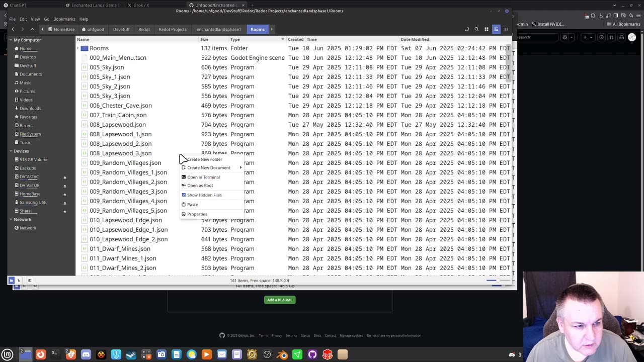
Task: Switch to list view
Action: (x=496, y=29)
